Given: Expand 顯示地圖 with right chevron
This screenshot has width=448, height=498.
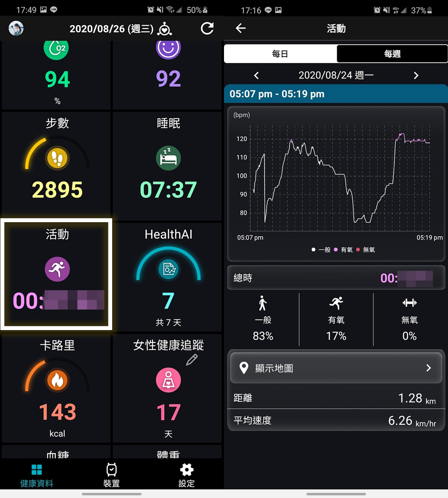Looking at the screenshot, I should point(428,368).
